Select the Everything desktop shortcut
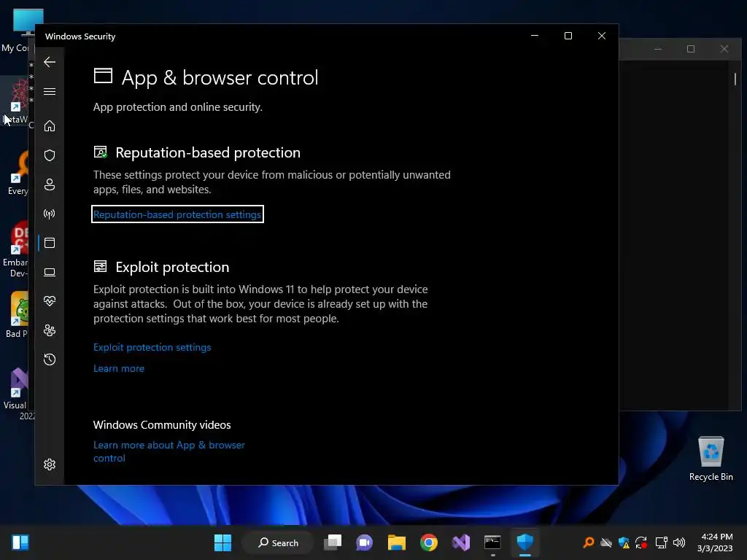This screenshot has width=747, height=560. pyautogui.click(x=18, y=172)
